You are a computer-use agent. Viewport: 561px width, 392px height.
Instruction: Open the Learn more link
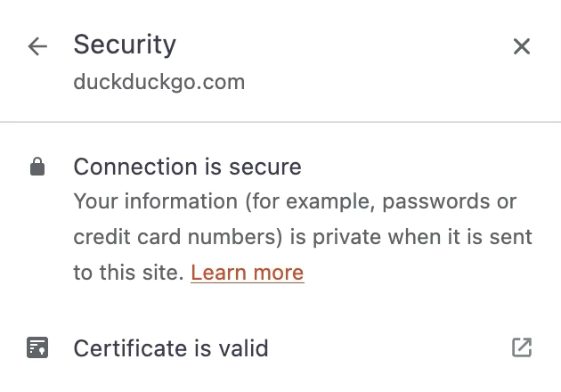point(247,273)
